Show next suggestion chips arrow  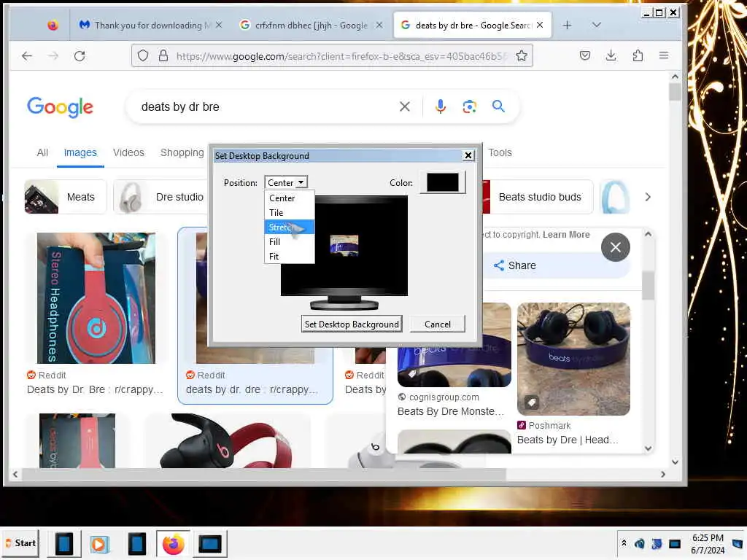648,197
